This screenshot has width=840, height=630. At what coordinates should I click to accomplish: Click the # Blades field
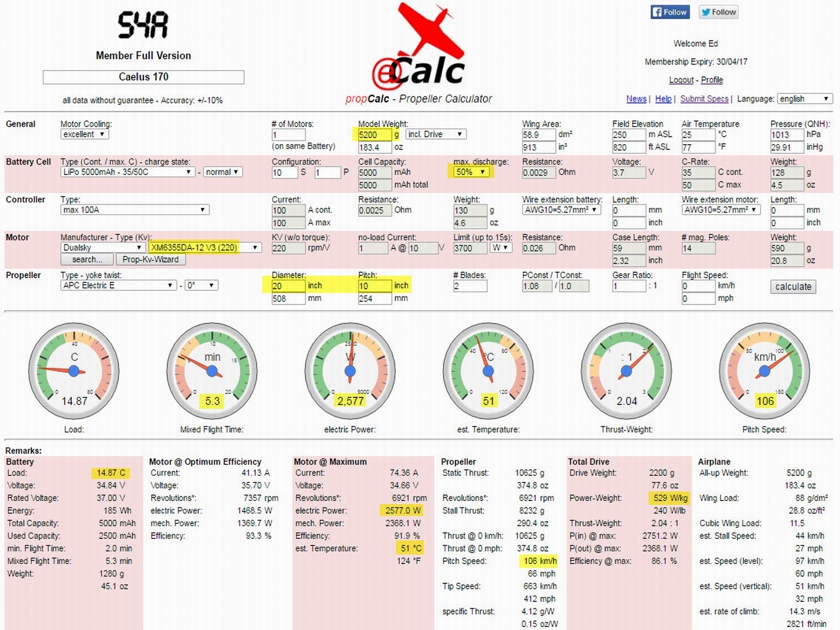pyautogui.click(x=470, y=286)
